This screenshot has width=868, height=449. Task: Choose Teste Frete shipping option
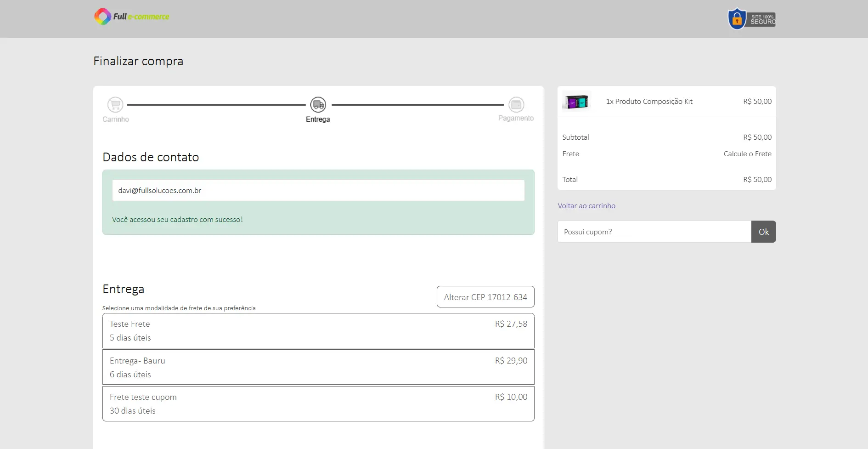coord(318,331)
